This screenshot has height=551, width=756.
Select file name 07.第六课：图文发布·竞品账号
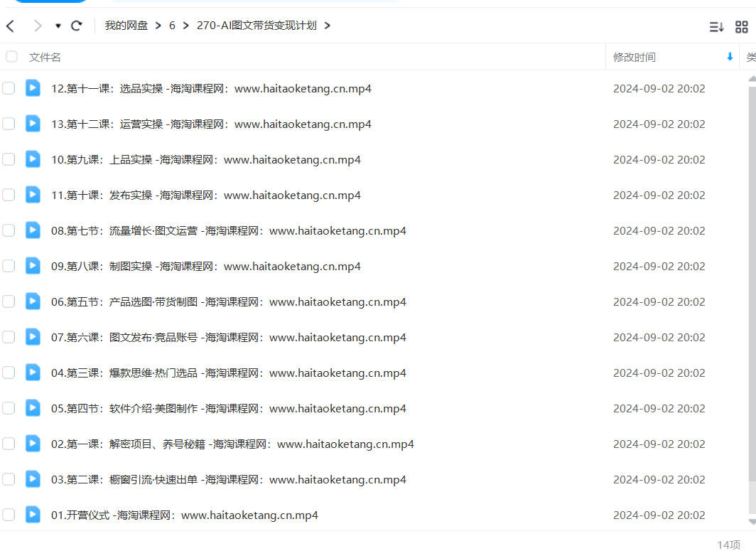pos(229,338)
